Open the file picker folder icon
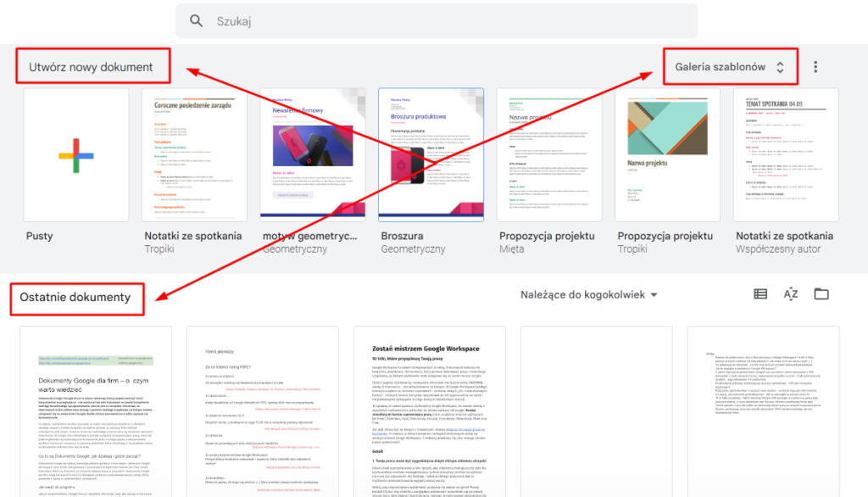Image resolution: width=868 pixels, height=497 pixels. [821, 294]
